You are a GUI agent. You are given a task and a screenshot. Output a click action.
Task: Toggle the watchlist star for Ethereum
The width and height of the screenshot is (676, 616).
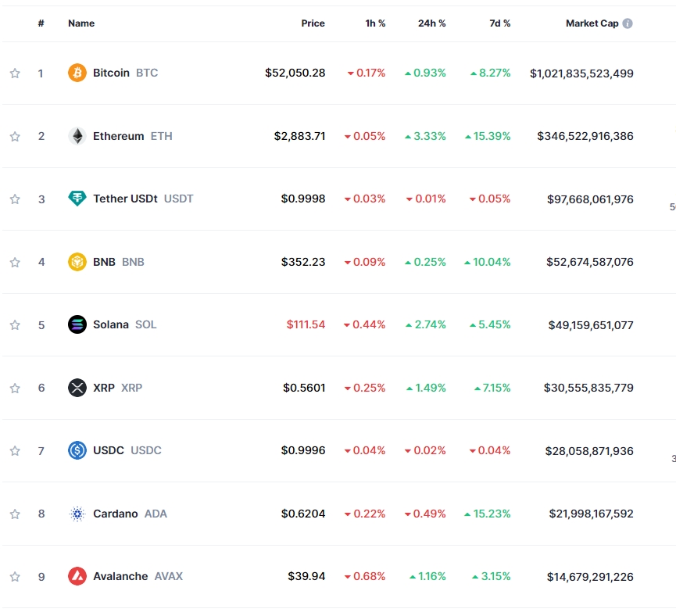(x=15, y=136)
